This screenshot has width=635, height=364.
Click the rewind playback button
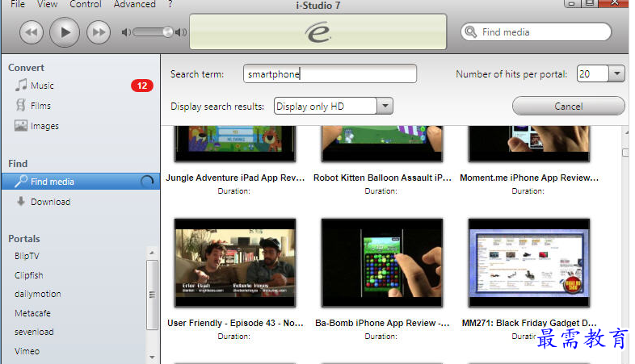pyautogui.click(x=32, y=32)
